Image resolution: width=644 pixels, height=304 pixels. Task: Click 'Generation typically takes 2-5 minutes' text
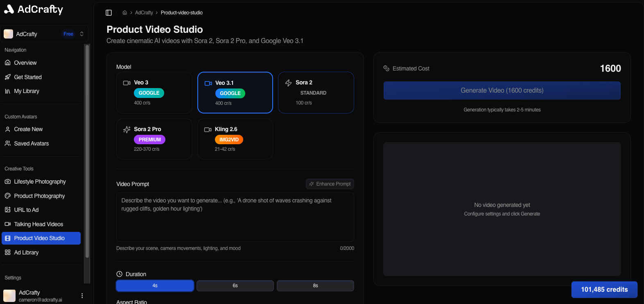coord(502,110)
